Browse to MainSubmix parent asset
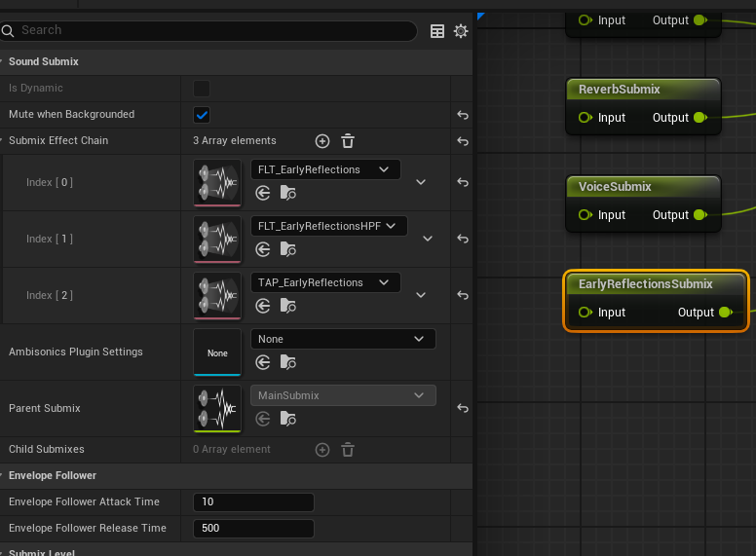Viewport: 756px width, 556px height. [287, 419]
